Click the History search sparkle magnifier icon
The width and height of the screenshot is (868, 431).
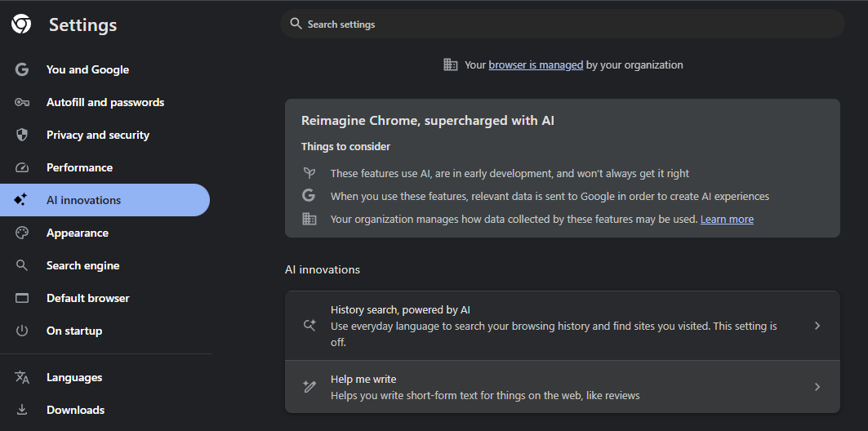(x=309, y=326)
